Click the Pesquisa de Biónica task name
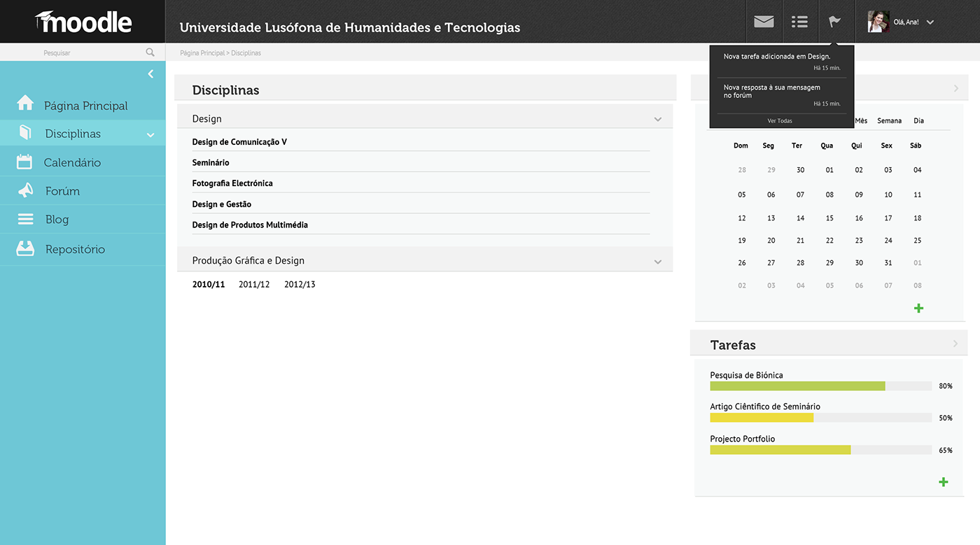980x545 pixels. click(x=746, y=375)
